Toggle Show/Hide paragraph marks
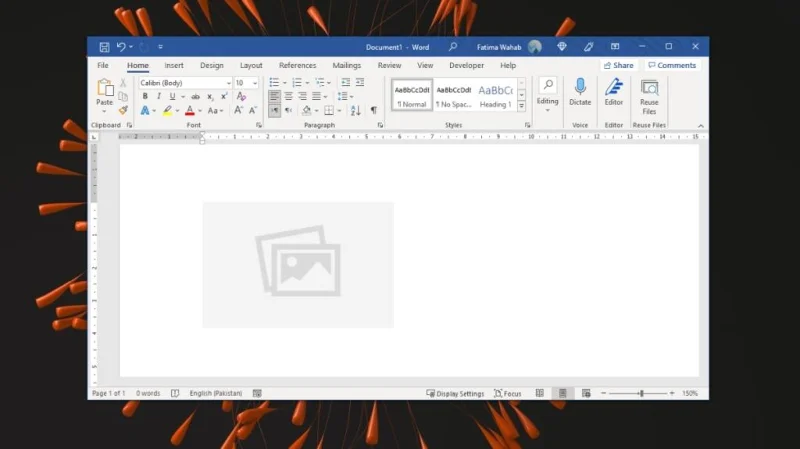 click(x=373, y=110)
